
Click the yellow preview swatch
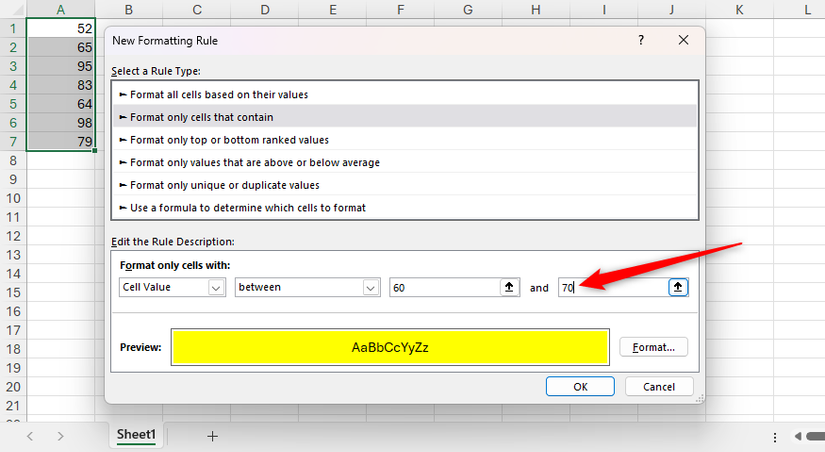pos(390,348)
